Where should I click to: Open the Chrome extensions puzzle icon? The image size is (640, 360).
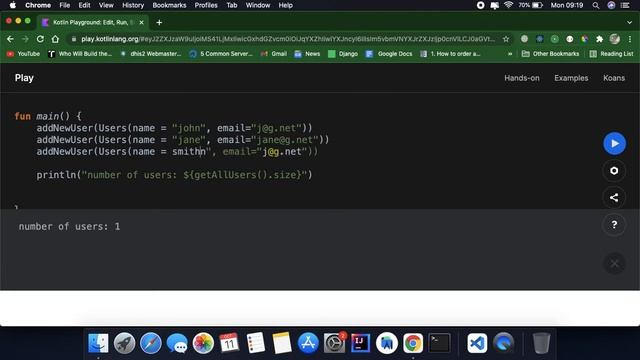pyautogui.click(x=599, y=39)
